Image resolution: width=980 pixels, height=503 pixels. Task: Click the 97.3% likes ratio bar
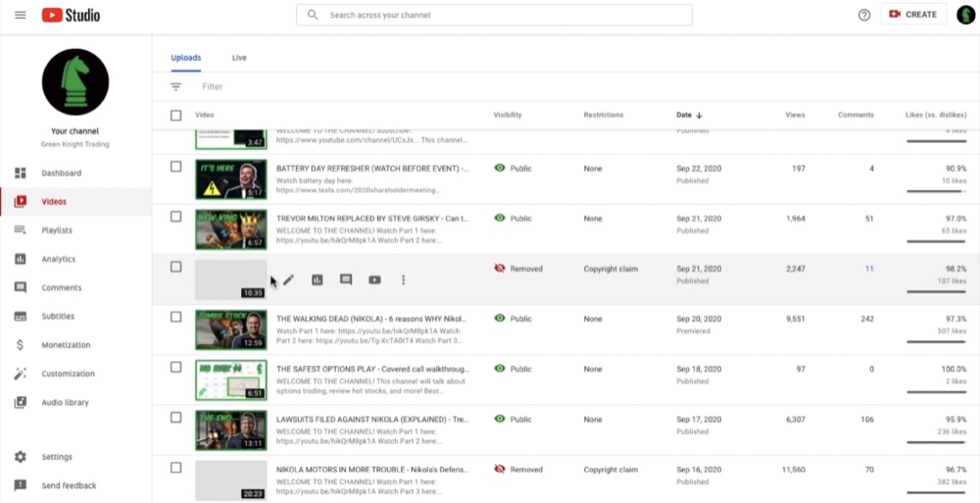[x=936, y=341]
